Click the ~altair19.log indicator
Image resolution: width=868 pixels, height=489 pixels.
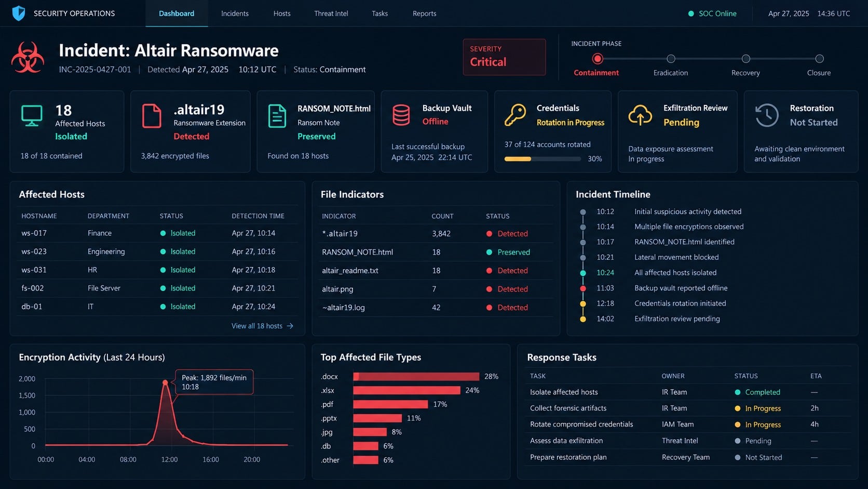coord(343,308)
